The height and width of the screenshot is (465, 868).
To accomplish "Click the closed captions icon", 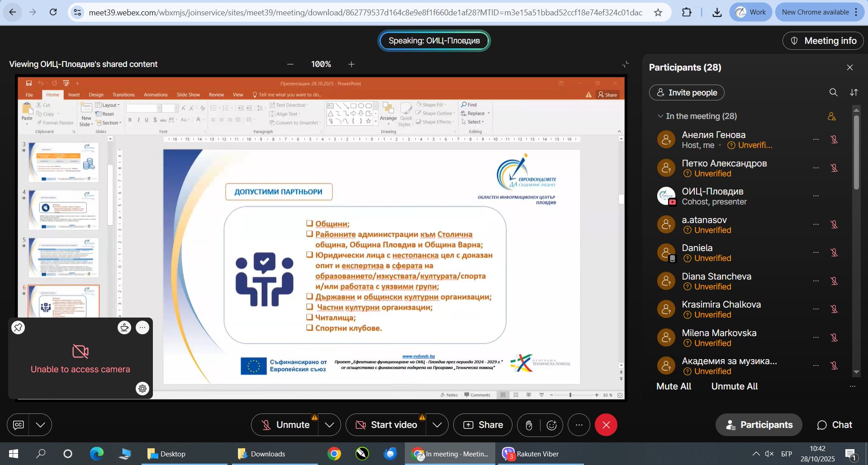I will pyautogui.click(x=19, y=425).
